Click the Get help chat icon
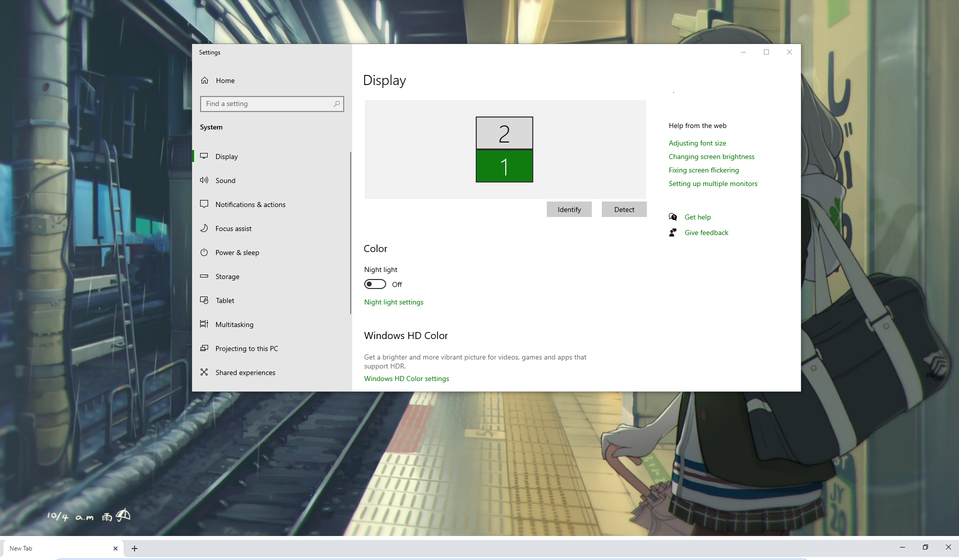 (x=673, y=216)
